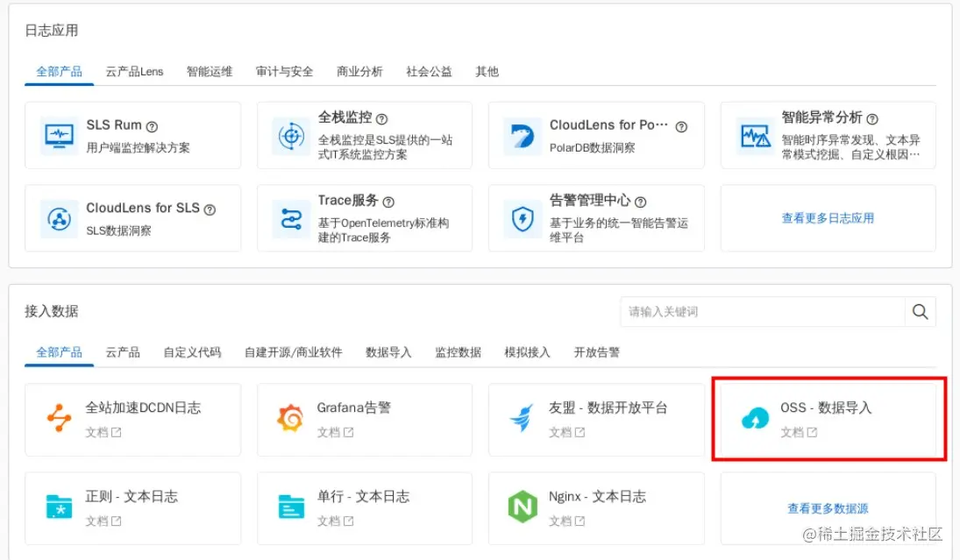Click the 全站加速DCDN日志 title

[x=143, y=408]
